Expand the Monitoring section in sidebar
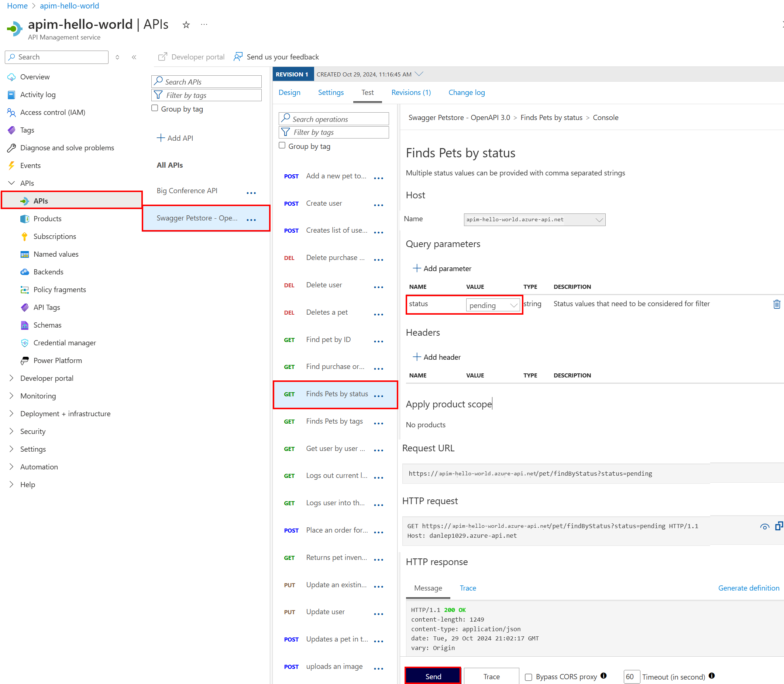The image size is (784, 684). click(x=38, y=396)
